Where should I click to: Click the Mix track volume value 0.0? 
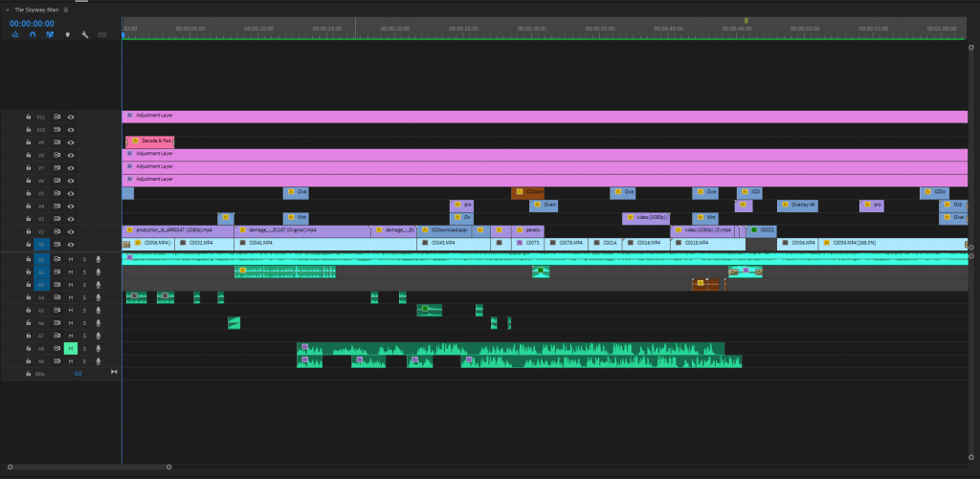pos(78,374)
